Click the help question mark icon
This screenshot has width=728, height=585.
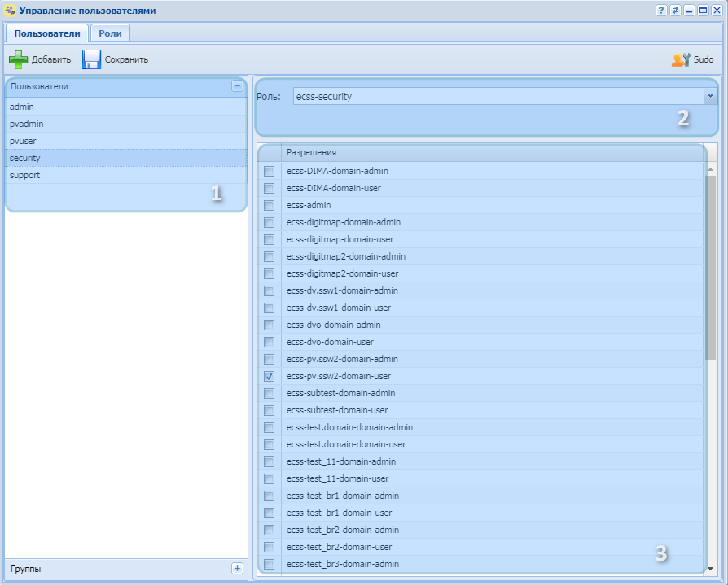[661, 11]
